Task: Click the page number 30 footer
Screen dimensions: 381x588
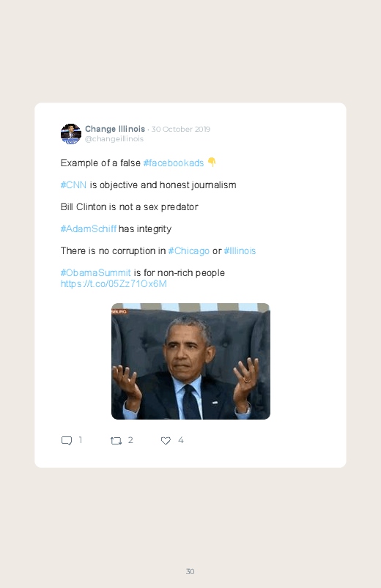Action: coord(190,571)
